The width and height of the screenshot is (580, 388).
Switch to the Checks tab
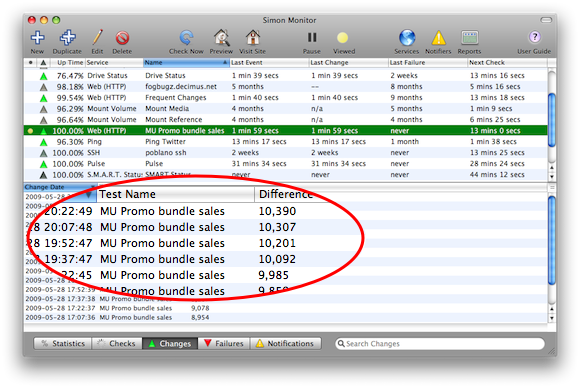[x=117, y=344]
